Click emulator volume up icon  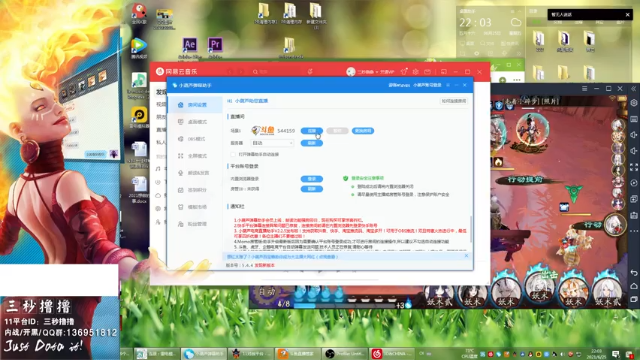(x=633, y=135)
